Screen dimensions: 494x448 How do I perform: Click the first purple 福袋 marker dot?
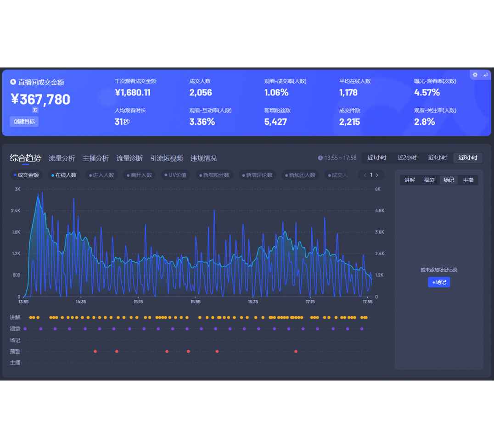(x=25, y=329)
